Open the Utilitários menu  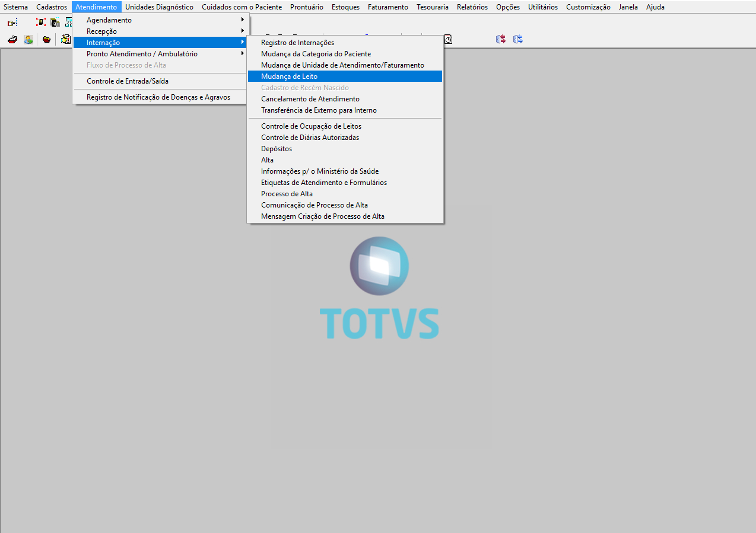pyautogui.click(x=543, y=7)
